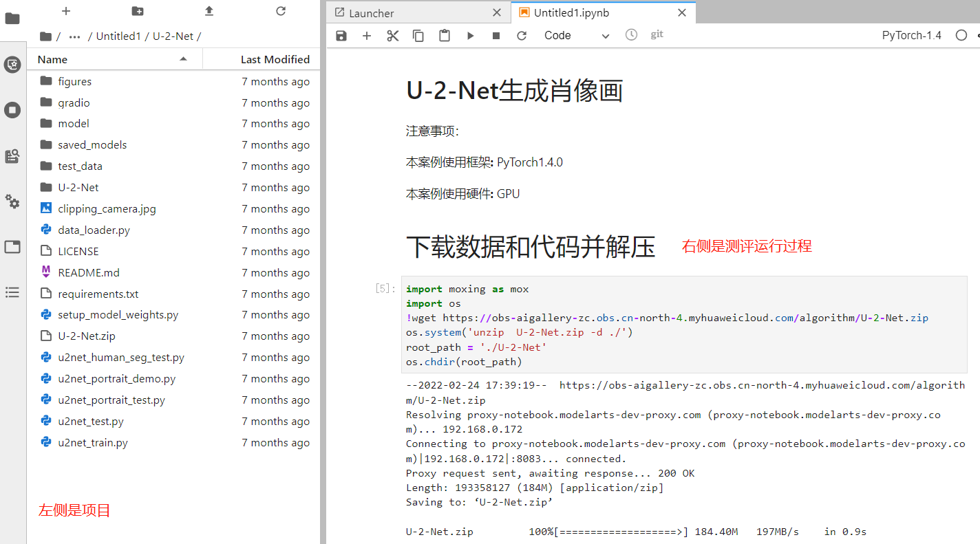This screenshot has height=544, width=980.
Task: Select the data_loader.py file
Action: (175, 230)
